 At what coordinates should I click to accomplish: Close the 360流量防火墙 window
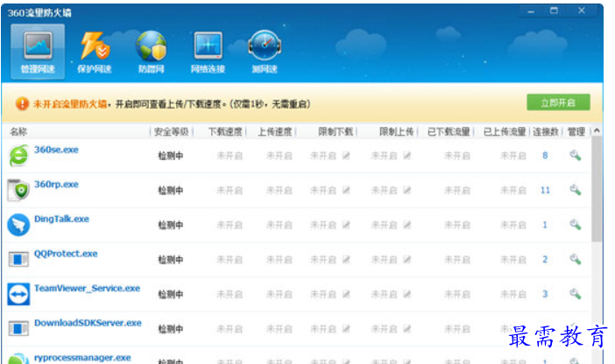click(x=581, y=11)
